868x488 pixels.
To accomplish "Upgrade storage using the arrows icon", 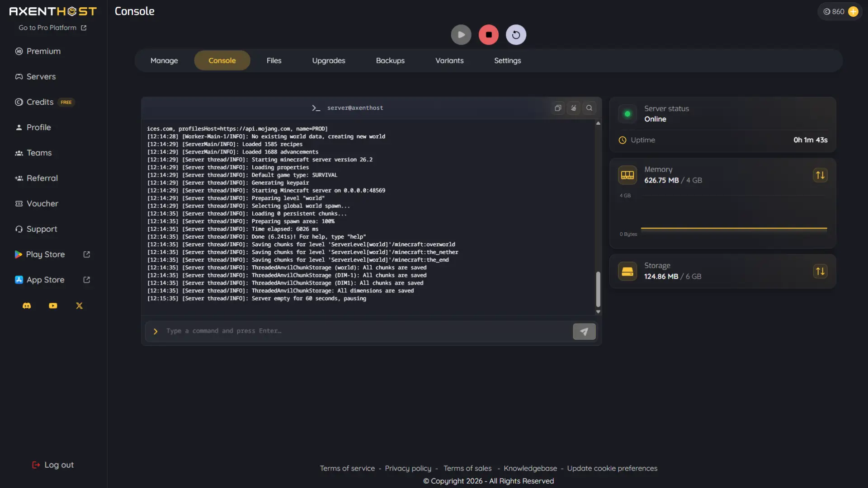I will click(820, 271).
